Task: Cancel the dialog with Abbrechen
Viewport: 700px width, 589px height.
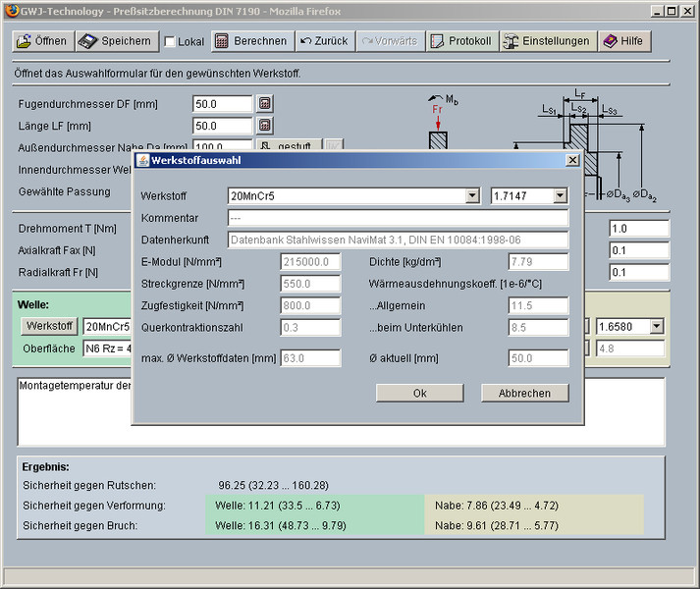Action: (x=524, y=393)
